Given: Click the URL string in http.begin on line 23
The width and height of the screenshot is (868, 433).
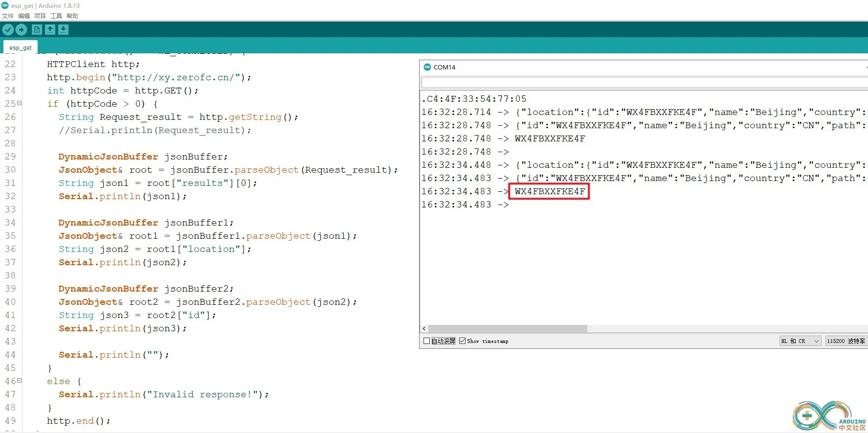Looking at the screenshot, I should 176,77.
